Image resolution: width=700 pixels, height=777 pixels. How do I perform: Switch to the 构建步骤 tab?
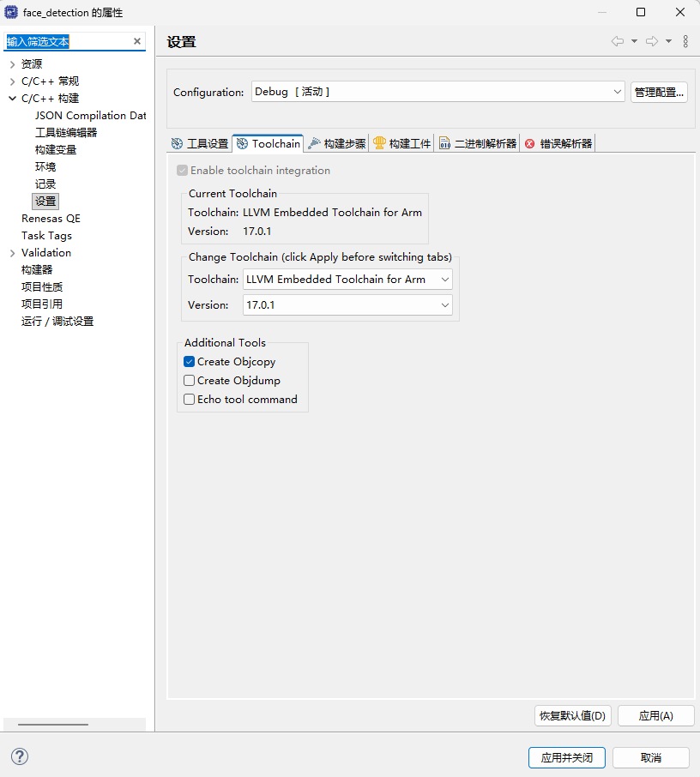click(x=336, y=144)
